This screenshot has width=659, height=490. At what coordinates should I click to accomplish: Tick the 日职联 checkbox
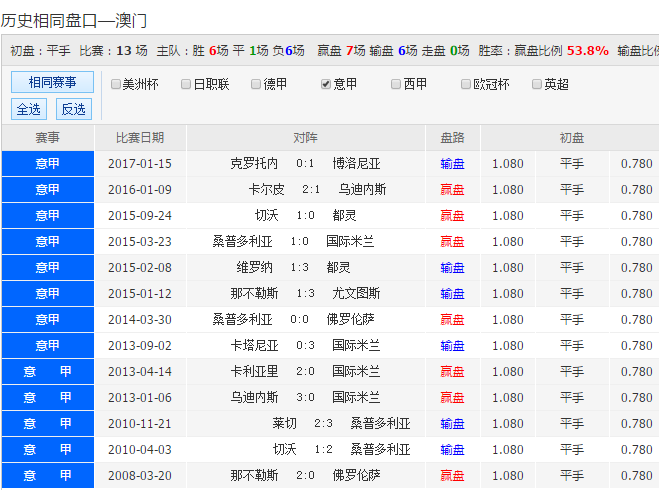pyautogui.click(x=186, y=84)
